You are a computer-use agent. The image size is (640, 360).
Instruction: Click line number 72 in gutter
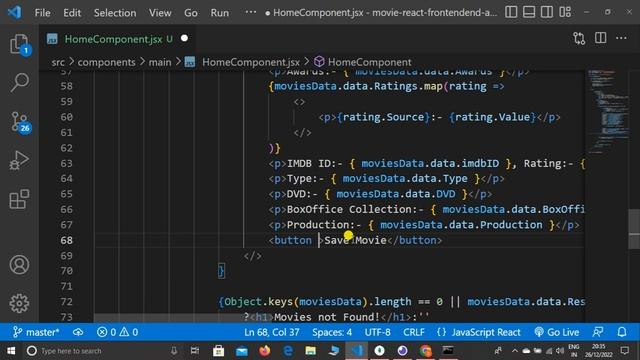pyautogui.click(x=67, y=302)
